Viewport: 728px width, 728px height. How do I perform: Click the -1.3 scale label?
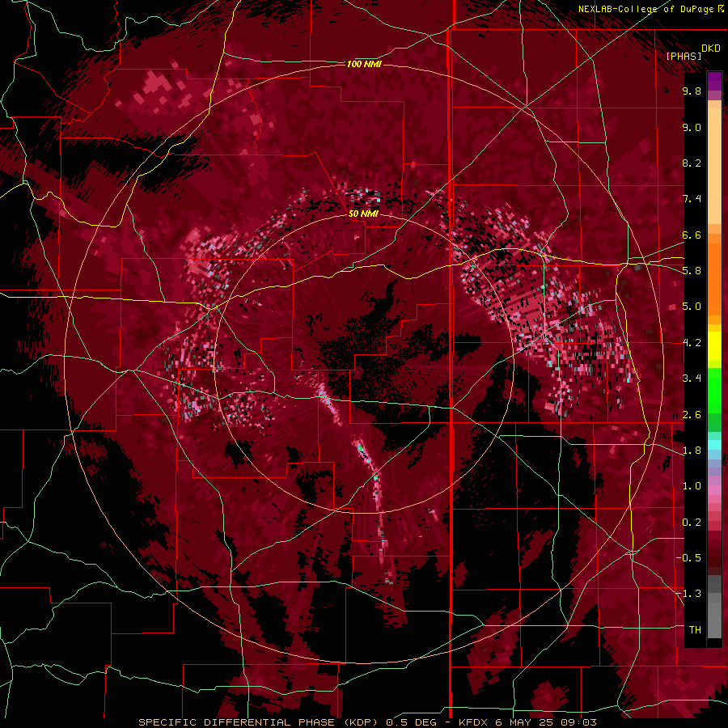point(688,594)
